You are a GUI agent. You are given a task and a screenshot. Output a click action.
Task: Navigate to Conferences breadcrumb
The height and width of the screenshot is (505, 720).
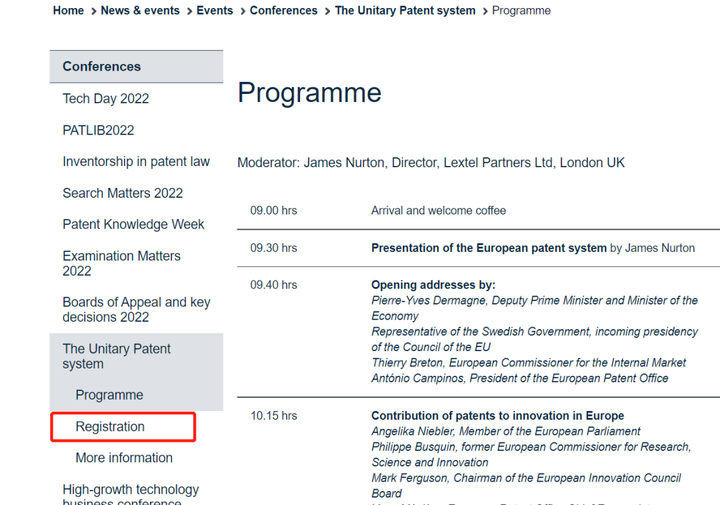coord(283,11)
